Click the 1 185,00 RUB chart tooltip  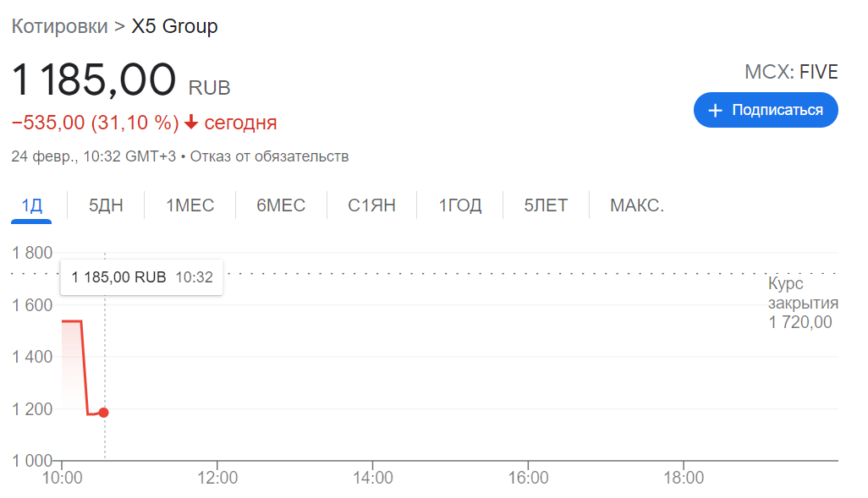click(x=141, y=276)
